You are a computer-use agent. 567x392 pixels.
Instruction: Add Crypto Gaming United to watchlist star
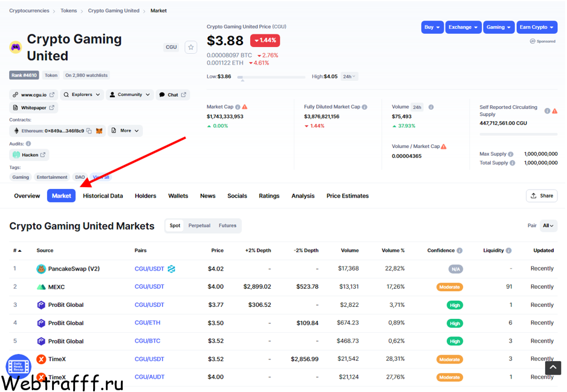(191, 47)
